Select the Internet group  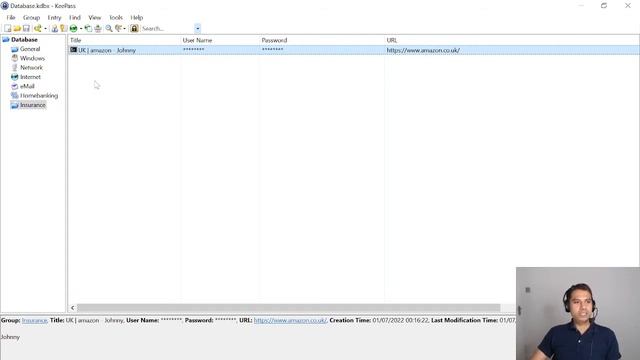click(x=30, y=77)
